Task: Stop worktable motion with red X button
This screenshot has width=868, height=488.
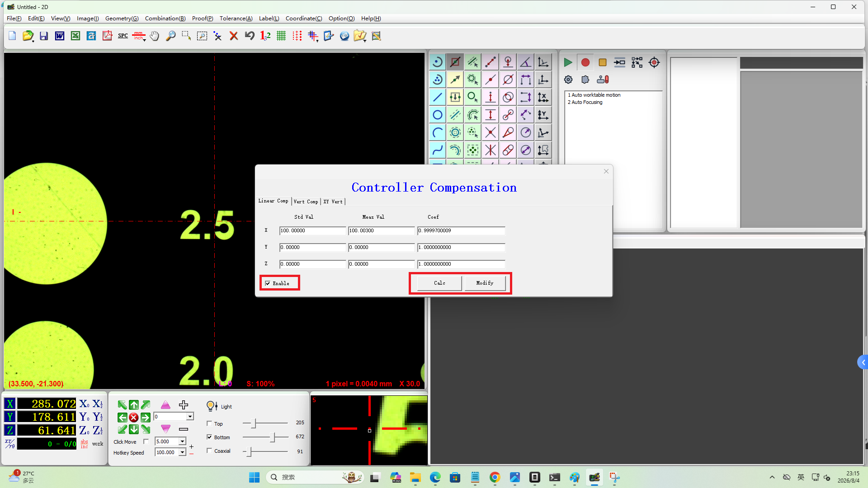Action: tap(134, 417)
